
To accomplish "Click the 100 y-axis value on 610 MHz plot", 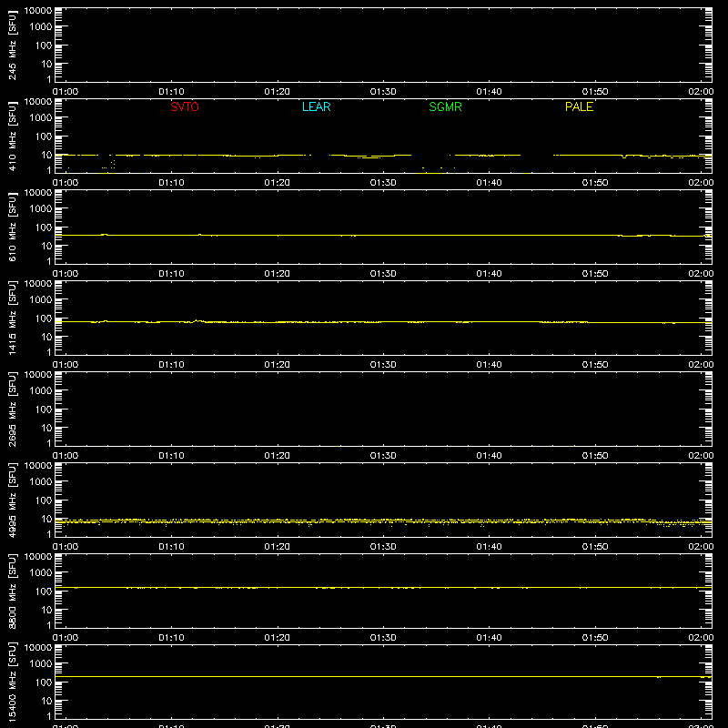I will [x=45, y=227].
